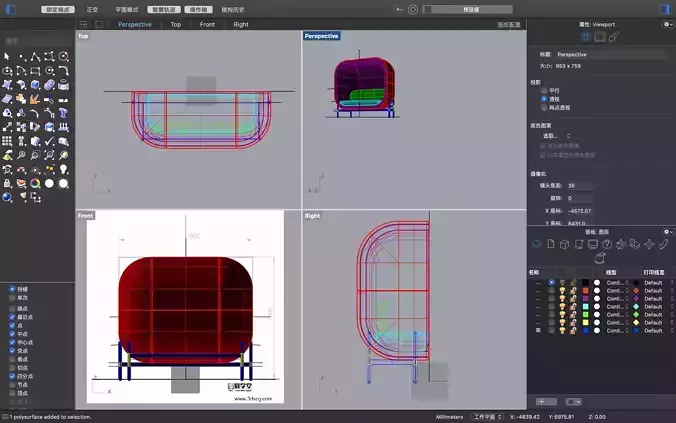This screenshot has height=423, width=676.
Task: Select the solid box creation tool
Action: point(35,85)
